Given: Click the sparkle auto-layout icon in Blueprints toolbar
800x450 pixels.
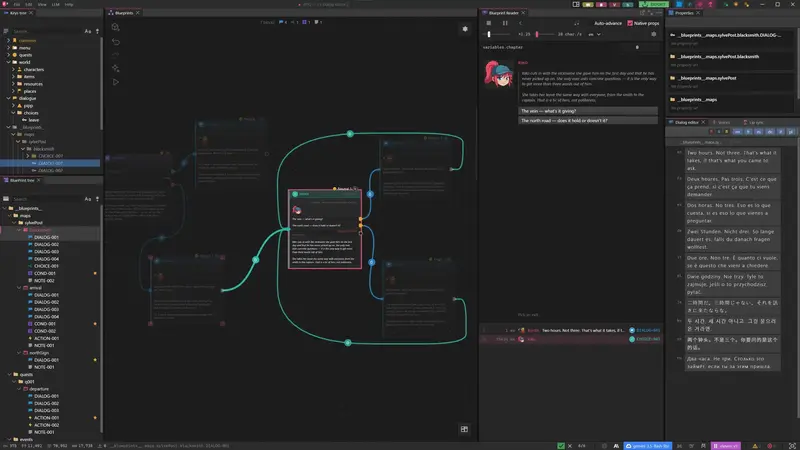Looking at the screenshot, I should [116, 68].
